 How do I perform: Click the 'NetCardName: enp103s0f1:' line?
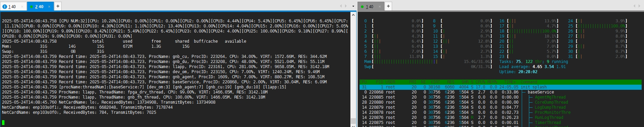tap(87, 107)
